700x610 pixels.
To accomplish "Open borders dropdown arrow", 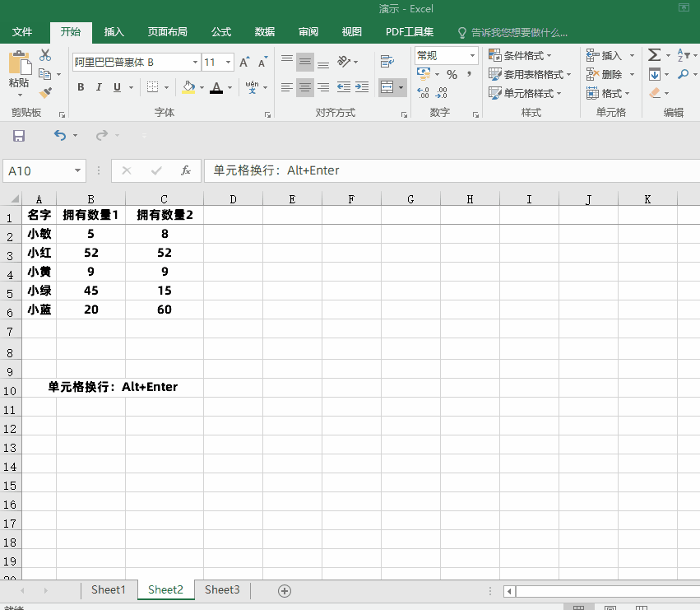I will pyautogui.click(x=166, y=87).
